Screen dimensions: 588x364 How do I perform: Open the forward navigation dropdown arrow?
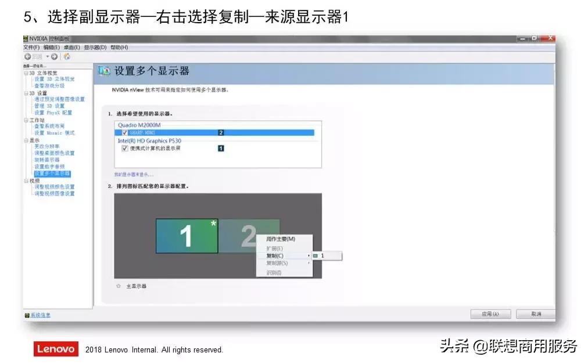47,56
